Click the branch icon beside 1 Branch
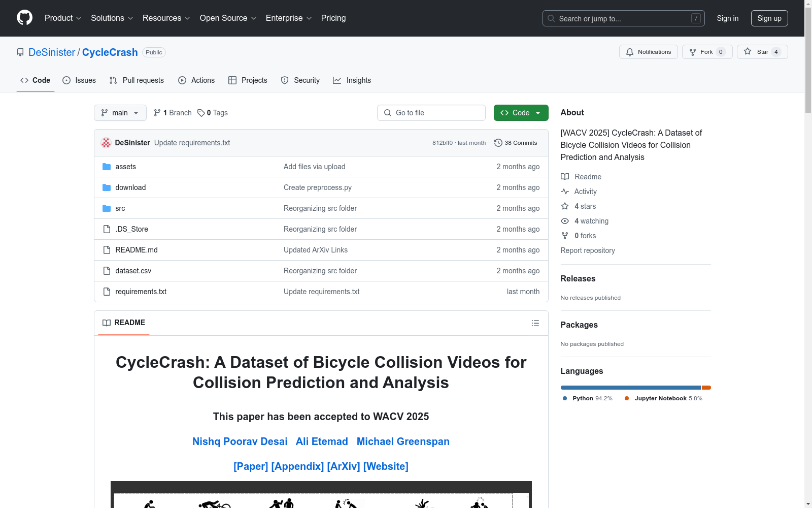 (157, 113)
